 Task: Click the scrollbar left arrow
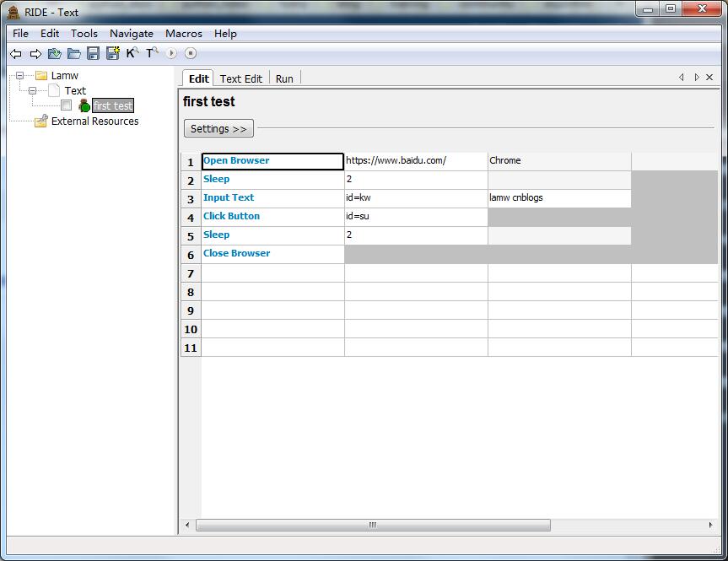pyautogui.click(x=187, y=526)
